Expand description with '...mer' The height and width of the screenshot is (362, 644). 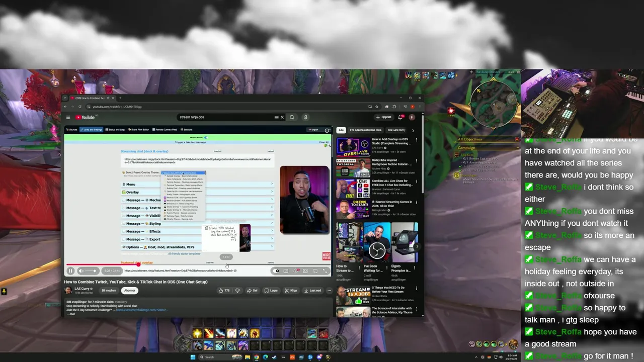(71, 314)
